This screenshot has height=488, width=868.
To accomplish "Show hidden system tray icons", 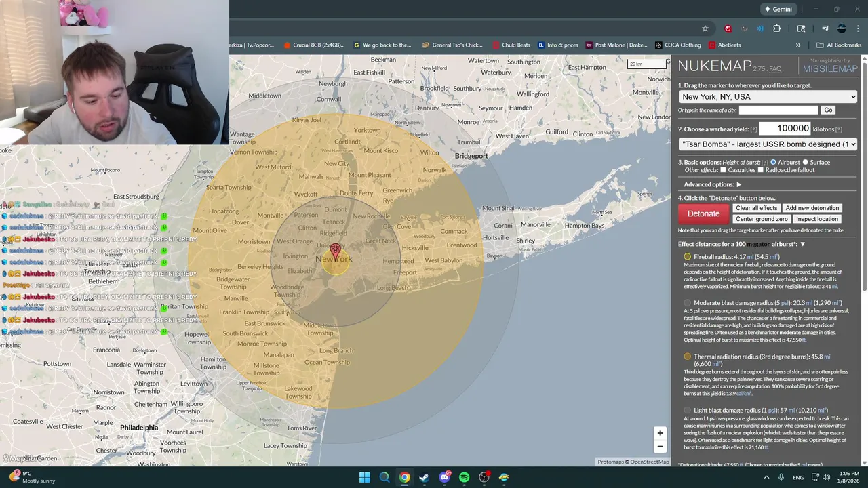I will [767, 477].
